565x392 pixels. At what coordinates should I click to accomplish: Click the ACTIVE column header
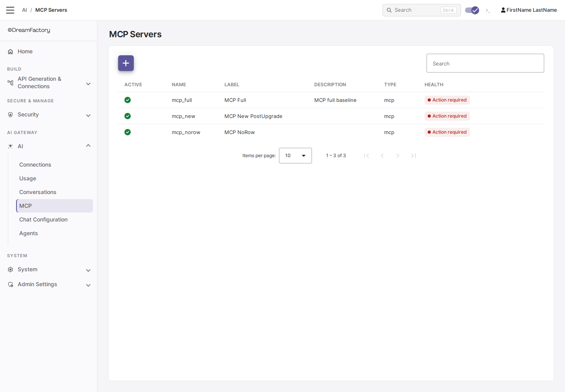click(133, 85)
